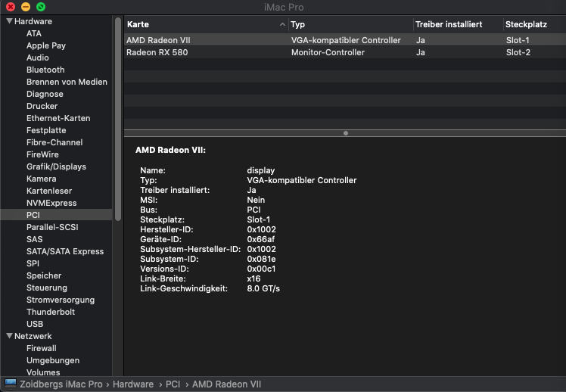Open the Diagnose entry

click(45, 94)
